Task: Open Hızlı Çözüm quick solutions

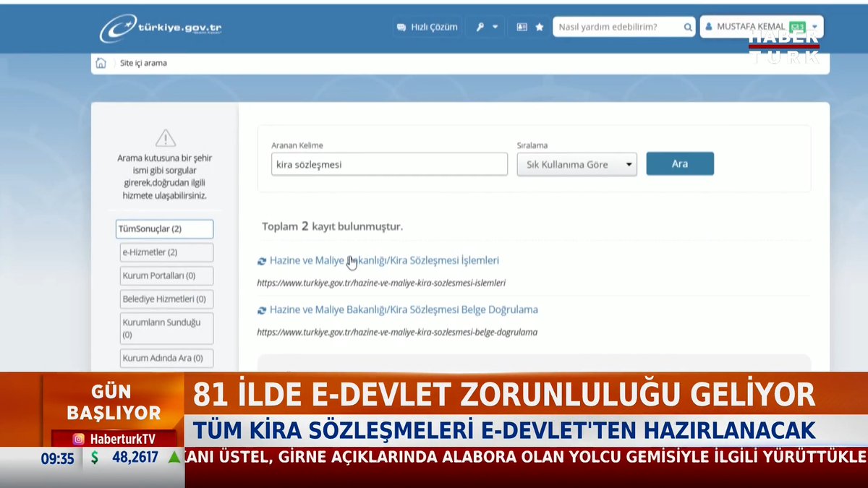Action: click(x=427, y=27)
